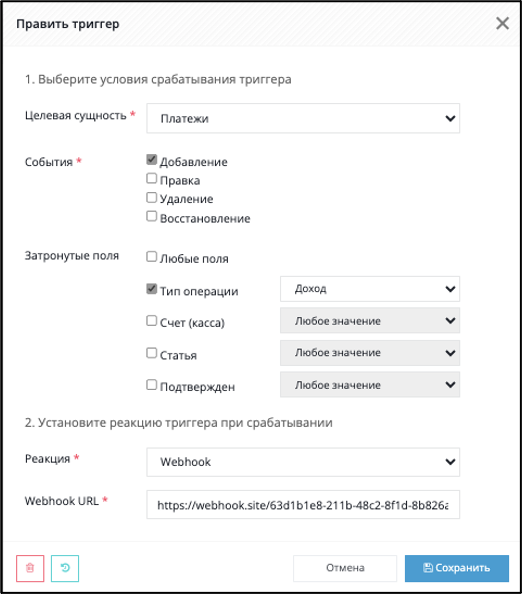522x595 pixels.
Task: Open the Целевая сущность dropdown showing Платежи
Action: 303,118
